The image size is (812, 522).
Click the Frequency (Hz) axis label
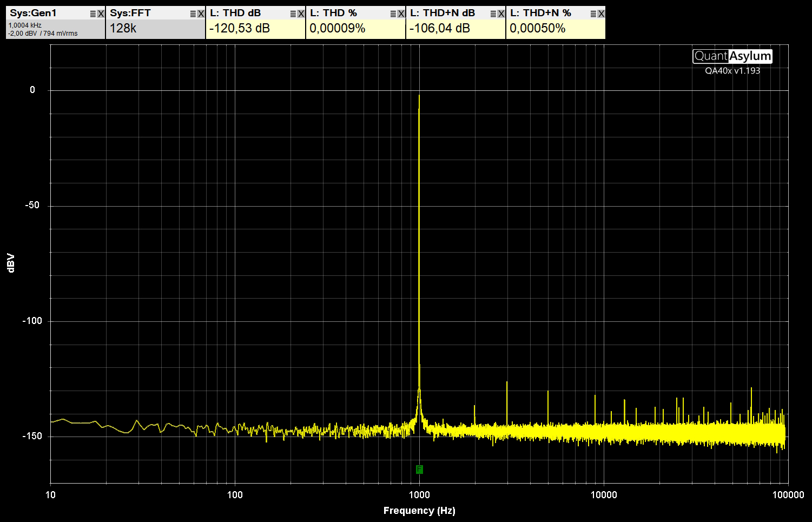pos(419,511)
